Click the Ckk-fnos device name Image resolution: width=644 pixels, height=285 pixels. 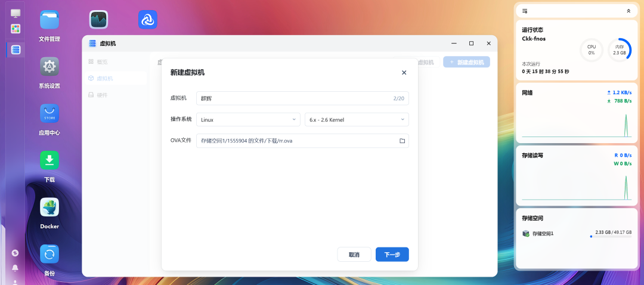coord(534,39)
